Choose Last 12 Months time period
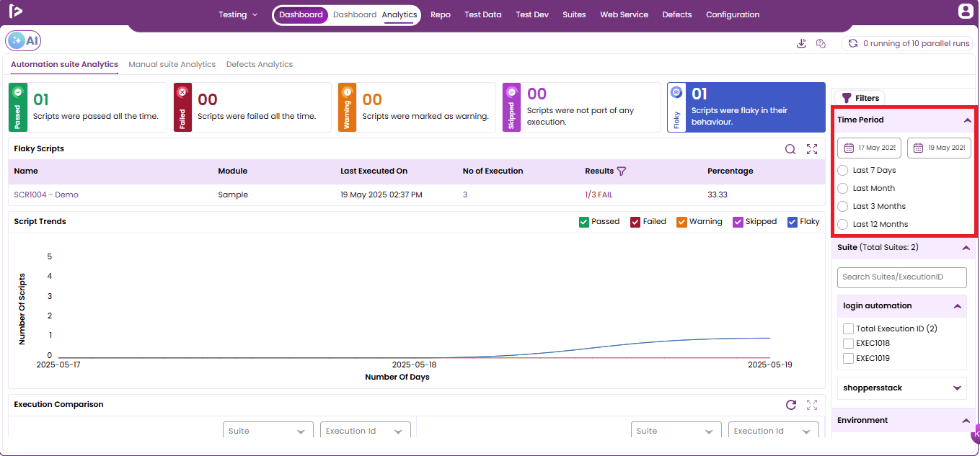Screen dimensions: 980x456 tap(843, 224)
